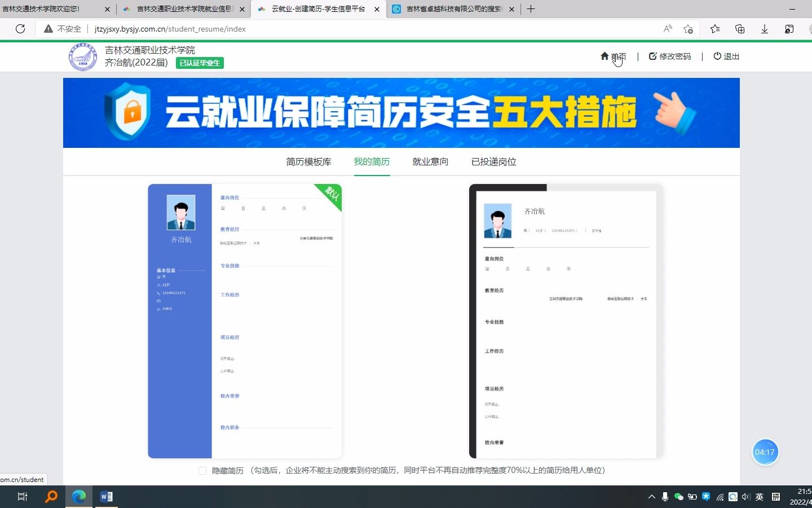Click the college logo emblem
The height and width of the screenshot is (508, 812).
83,57
